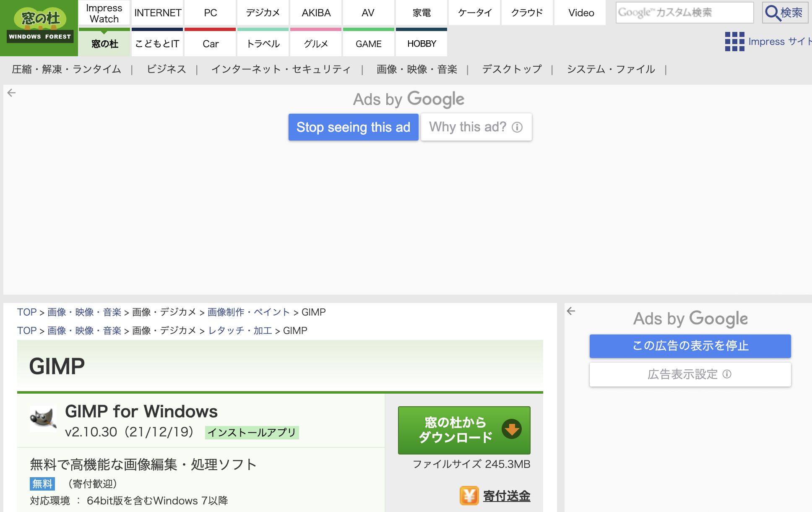Click the yen donation icon
The width and height of the screenshot is (812, 512).
click(x=469, y=496)
